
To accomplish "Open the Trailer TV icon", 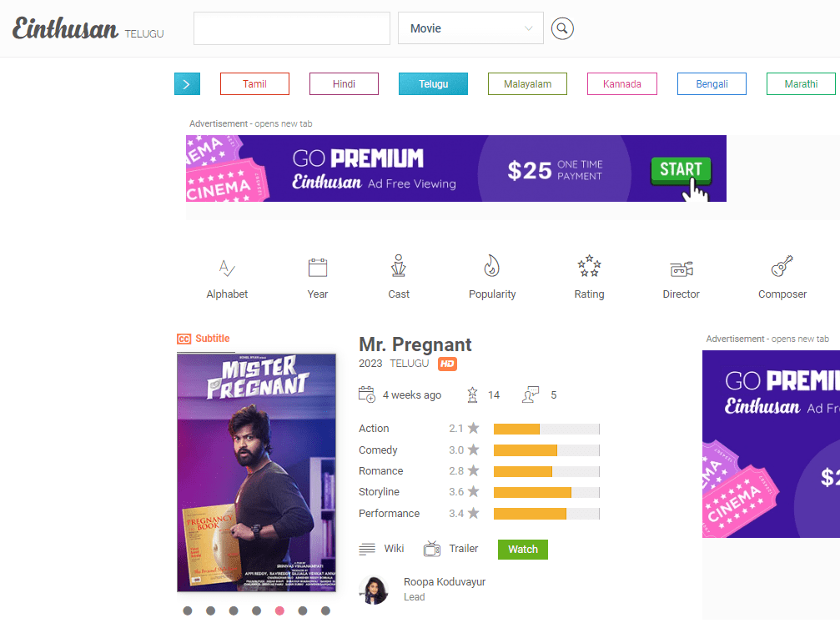I will pos(432,549).
